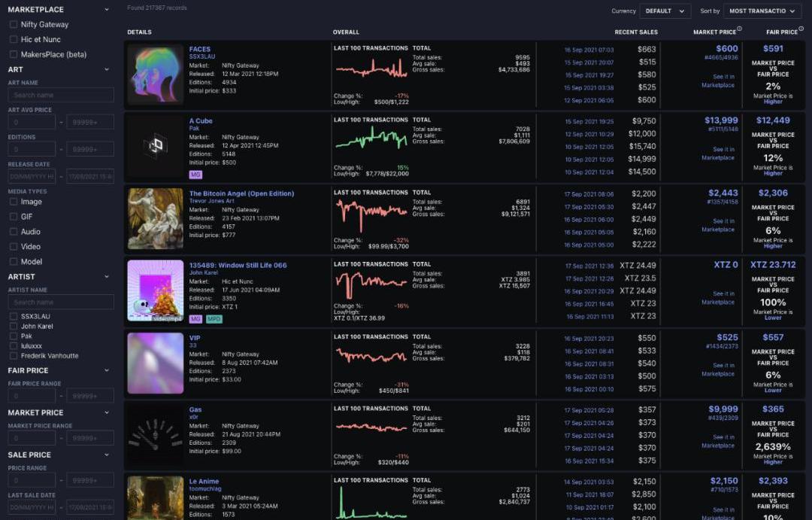Select artist Frederik Vanhoutte checkbox

[x=14, y=356]
